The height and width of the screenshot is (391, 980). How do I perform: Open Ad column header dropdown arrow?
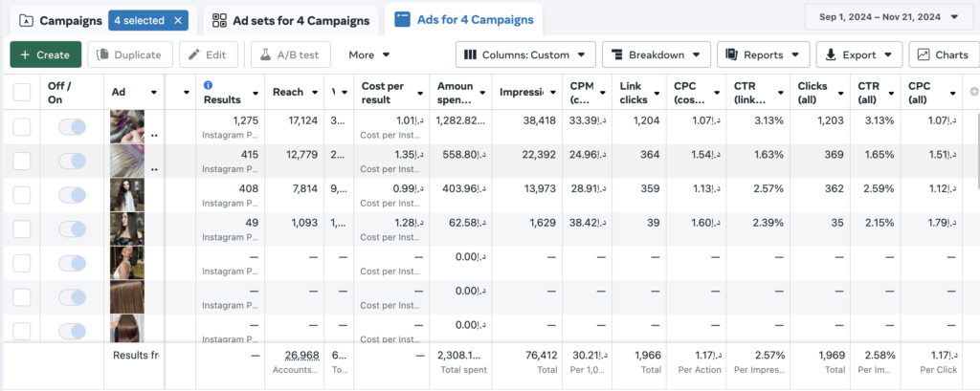[154, 93]
